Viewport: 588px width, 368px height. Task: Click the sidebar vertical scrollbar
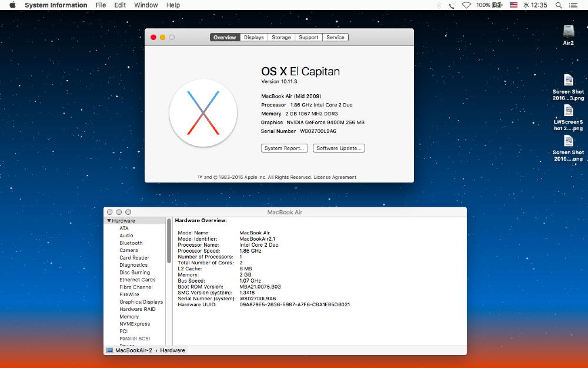pyautogui.click(x=169, y=241)
